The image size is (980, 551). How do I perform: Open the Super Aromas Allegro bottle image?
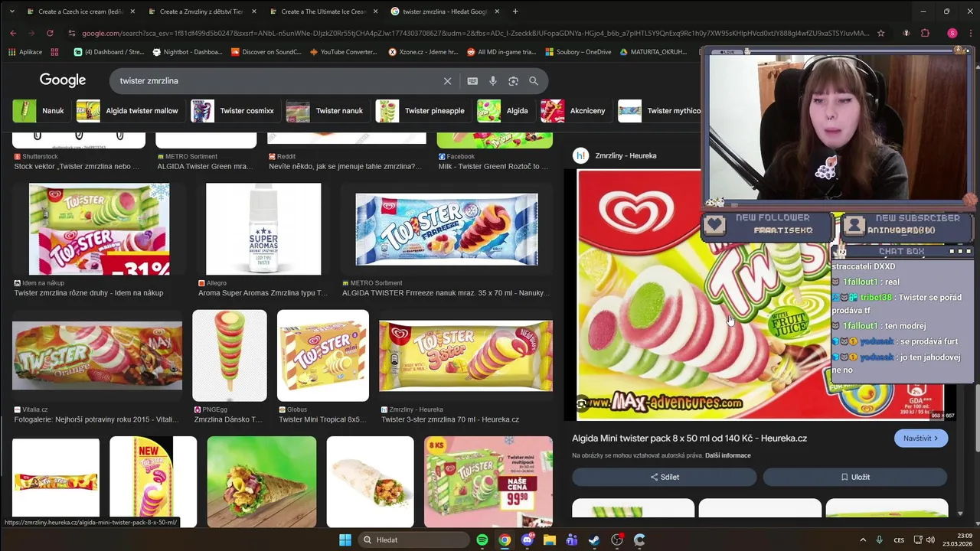pos(263,229)
